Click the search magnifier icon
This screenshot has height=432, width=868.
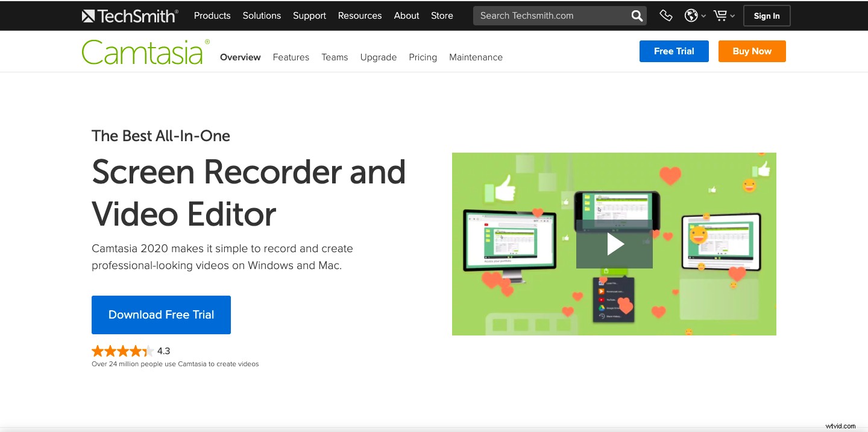636,16
